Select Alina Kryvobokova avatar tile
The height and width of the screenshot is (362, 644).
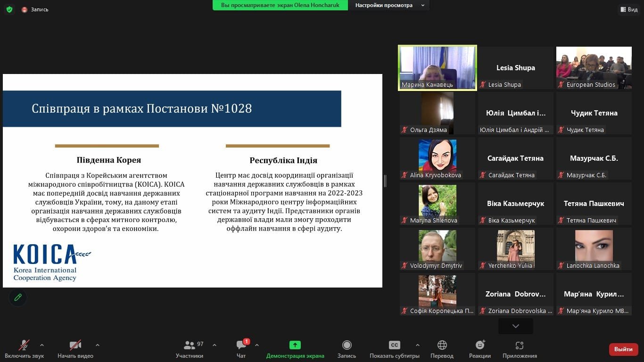pyautogui.click(x=438, y=158)
